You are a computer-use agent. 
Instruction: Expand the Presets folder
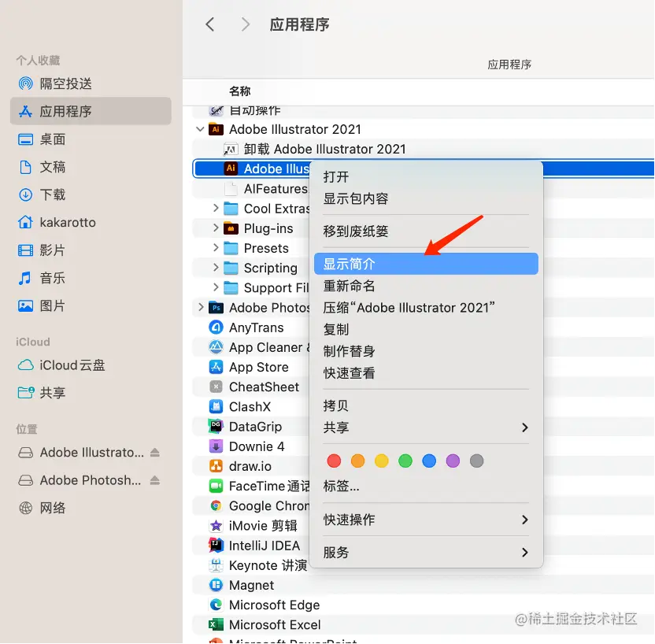(216, 248)
